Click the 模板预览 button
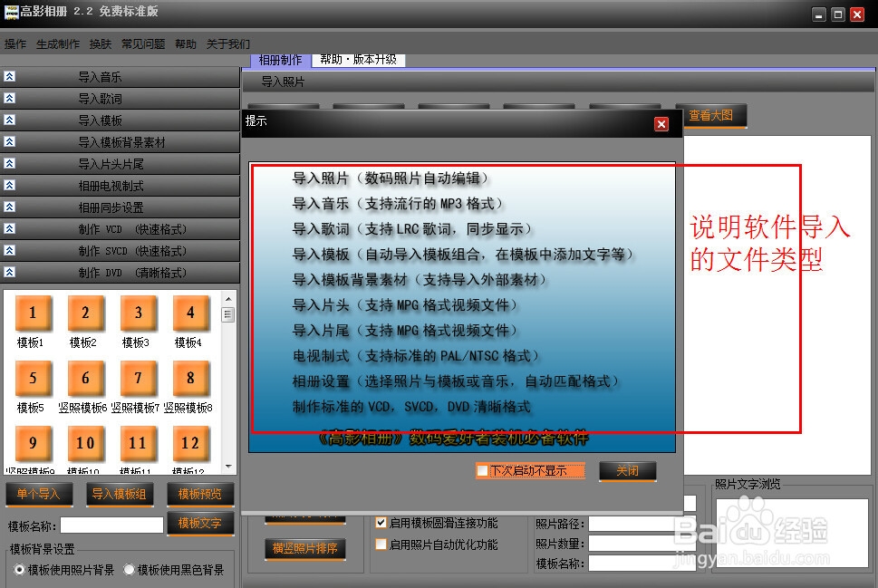878x588 pixels. pos(200,494)
